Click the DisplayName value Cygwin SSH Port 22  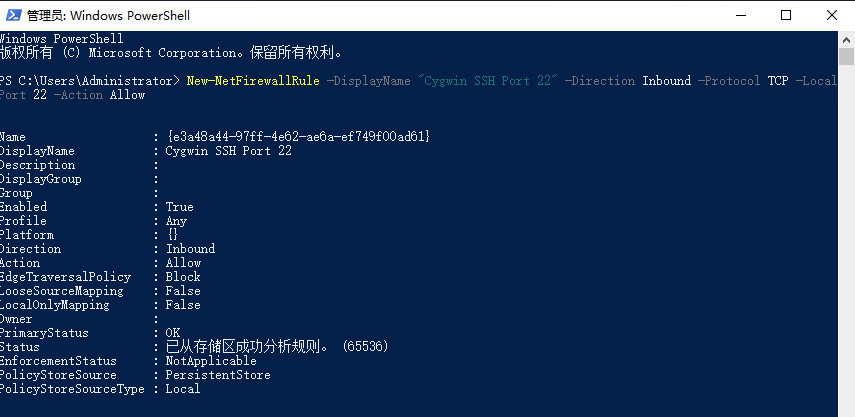pos(228,151)
